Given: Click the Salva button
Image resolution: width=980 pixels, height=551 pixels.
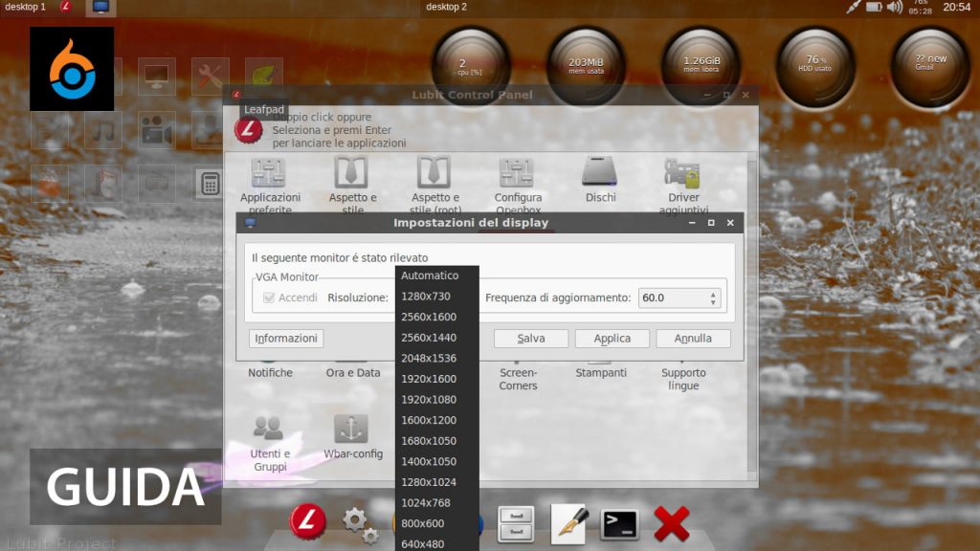Looking at the screenshot, I should tap(531, 339).
